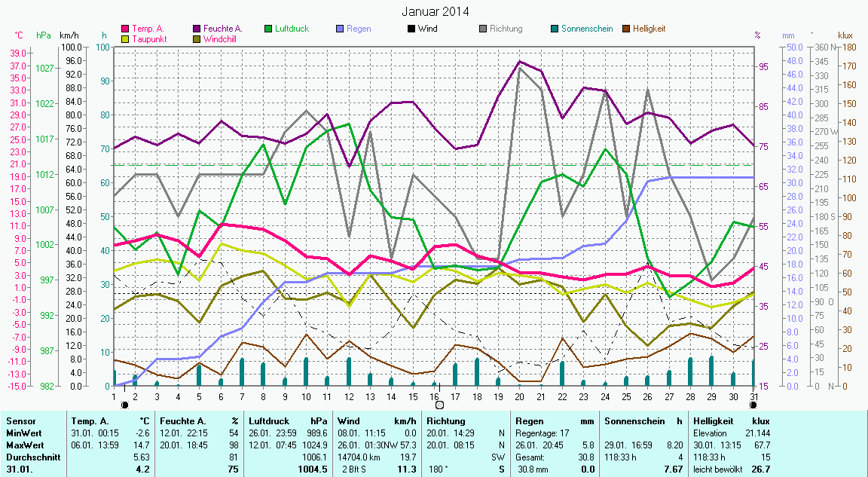
Task: Click the Januar 2014 chart title
Action: click(434, 11)
